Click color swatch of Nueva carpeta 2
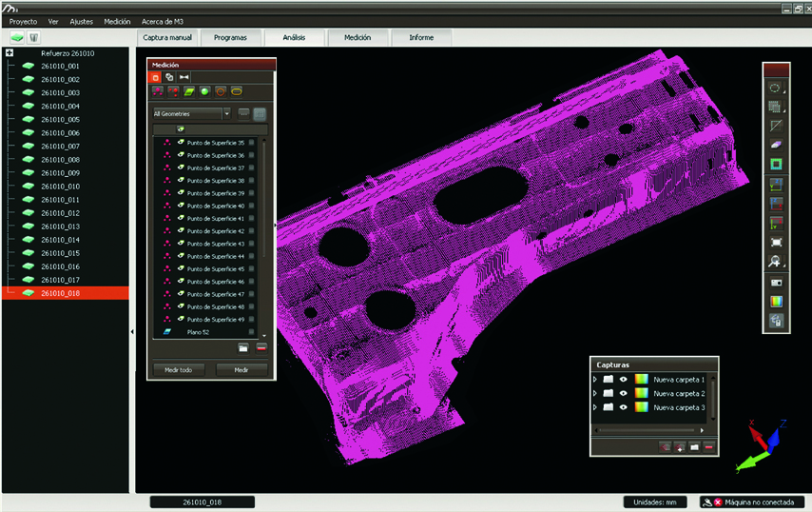Image resolution: width=812 pixels, height=512 pixels. 641,393
